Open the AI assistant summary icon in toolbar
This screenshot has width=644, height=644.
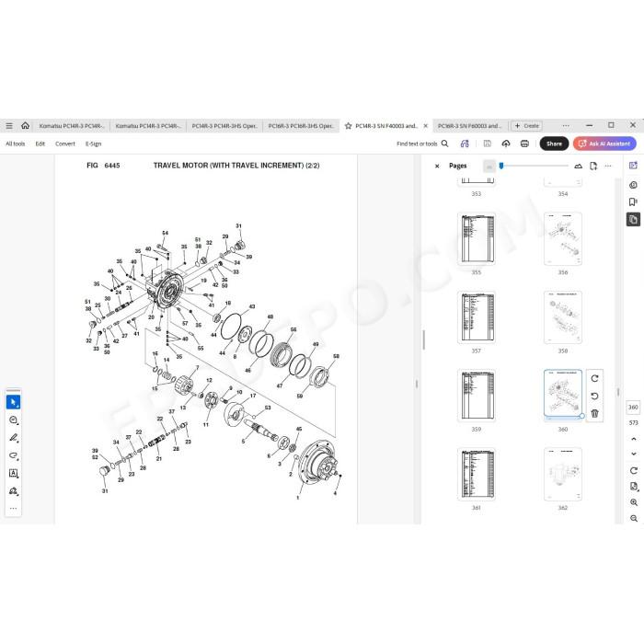[465, 144]
